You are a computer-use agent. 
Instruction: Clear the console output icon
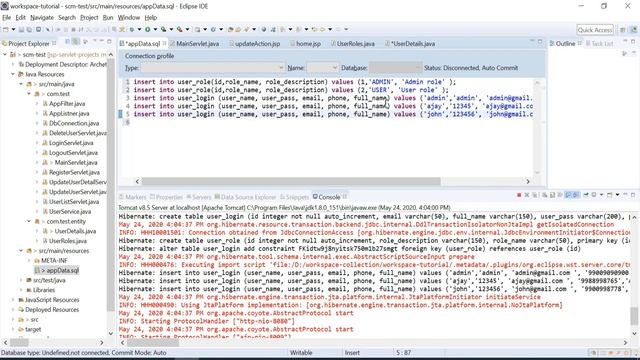tap(544, 195)
